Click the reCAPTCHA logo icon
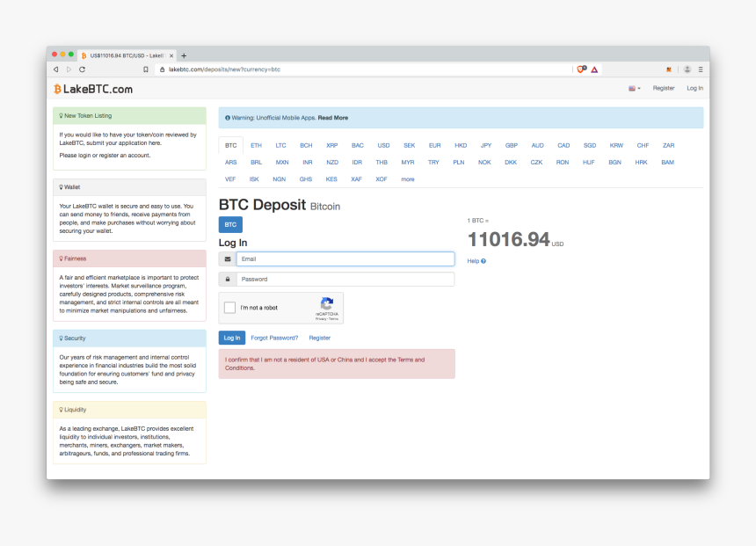The image size is (756, 546). [x=327, y=304]
